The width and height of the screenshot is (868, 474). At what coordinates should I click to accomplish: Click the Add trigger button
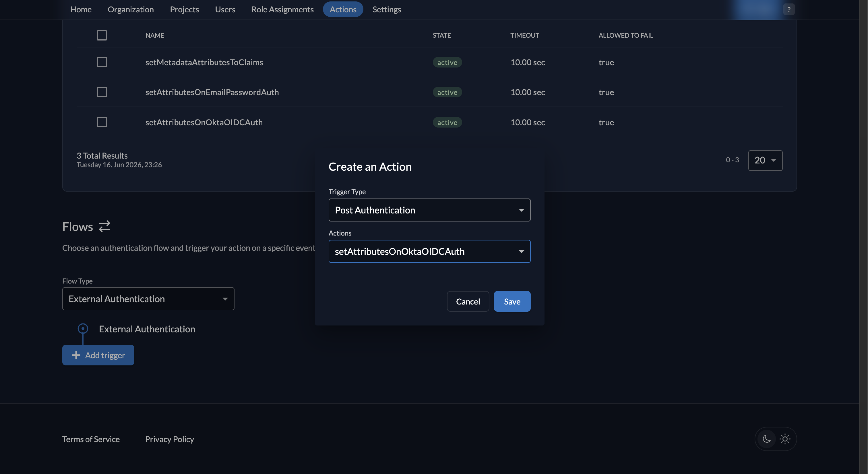[98, 355]
